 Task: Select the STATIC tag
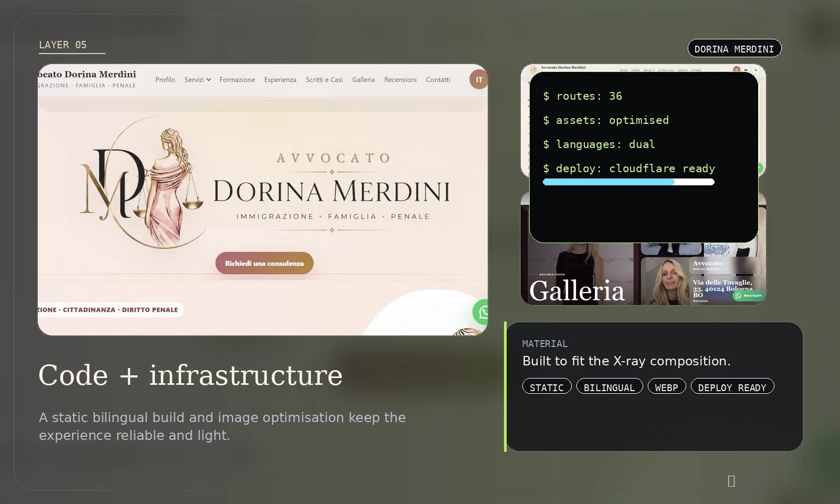(547, 386)
